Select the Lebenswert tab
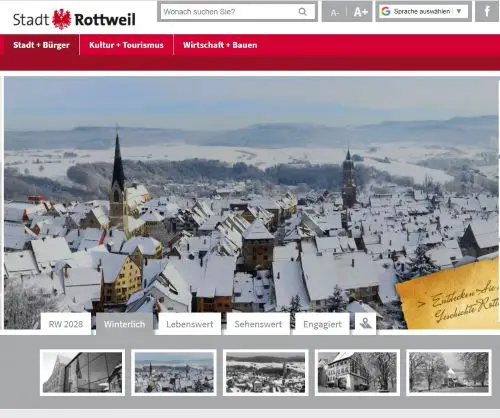 tap(190, 324)
